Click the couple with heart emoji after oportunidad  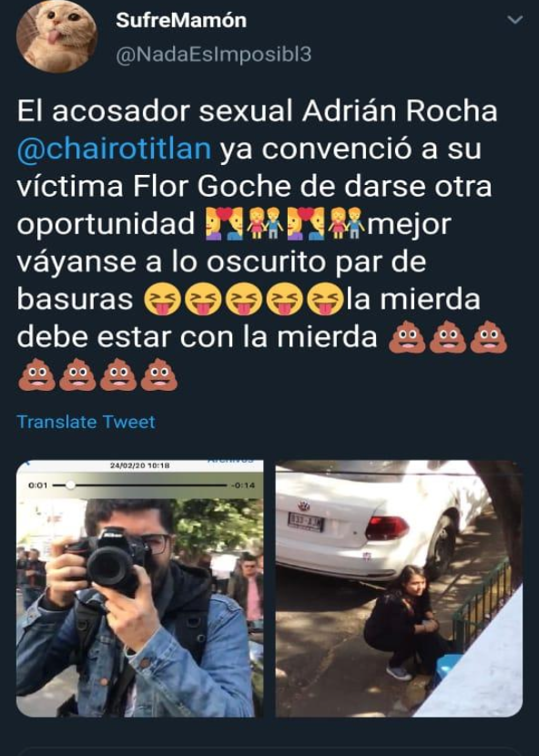tap(224, 224)
